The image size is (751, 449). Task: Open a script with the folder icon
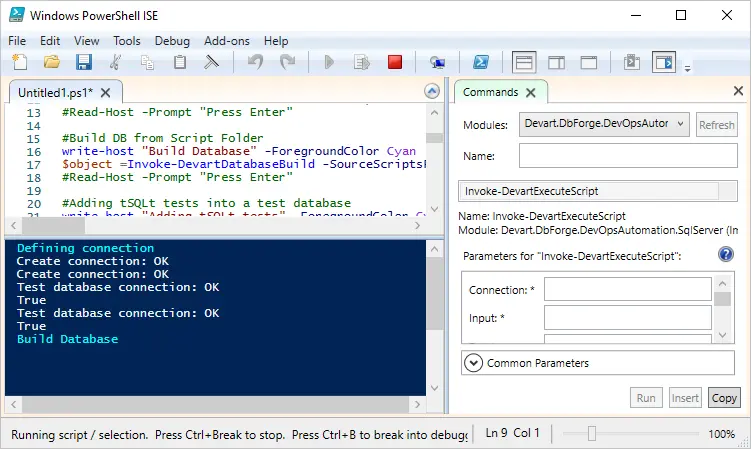[x=51, y=63]
